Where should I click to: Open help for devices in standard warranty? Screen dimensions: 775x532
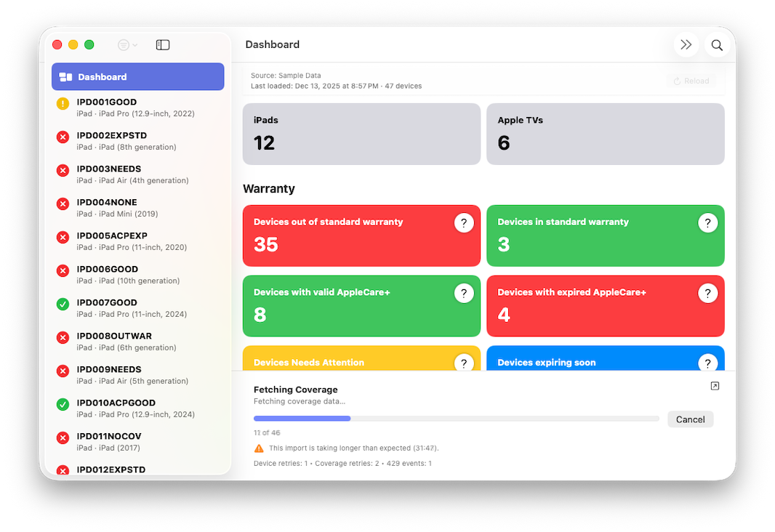point(707,223)
